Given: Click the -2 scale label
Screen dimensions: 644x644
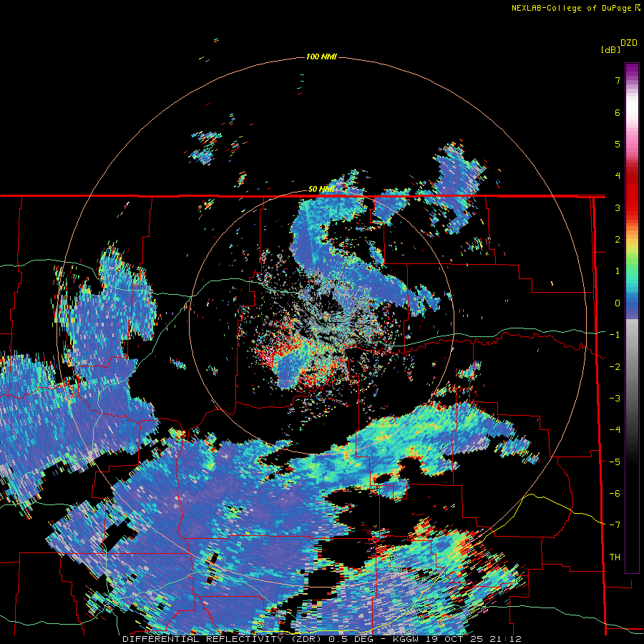Looking at the screenshot, I should pyautogui.click(x=615, y=367).
